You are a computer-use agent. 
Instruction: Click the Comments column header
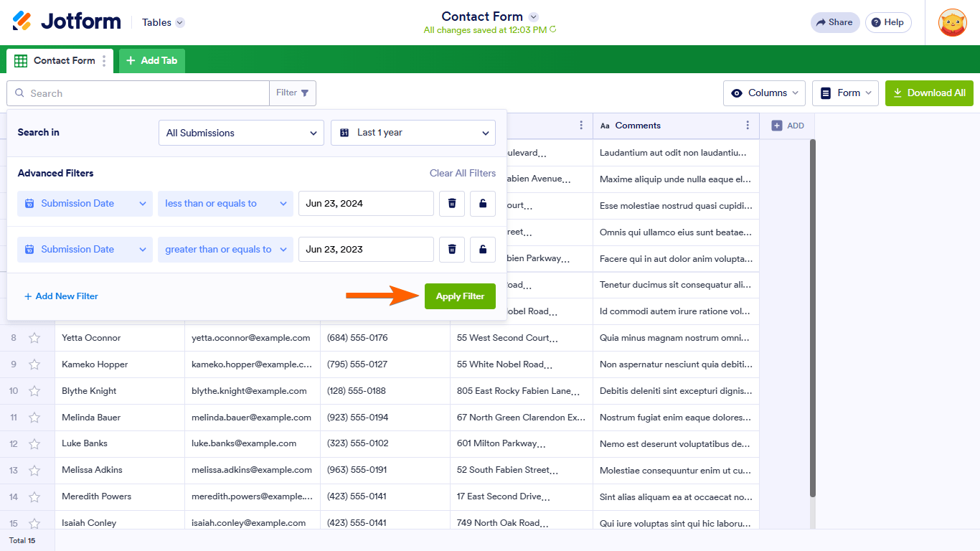[676, 126]
